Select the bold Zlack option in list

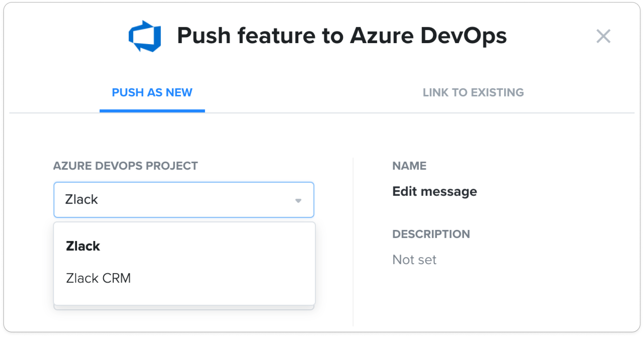pos(83,246)
